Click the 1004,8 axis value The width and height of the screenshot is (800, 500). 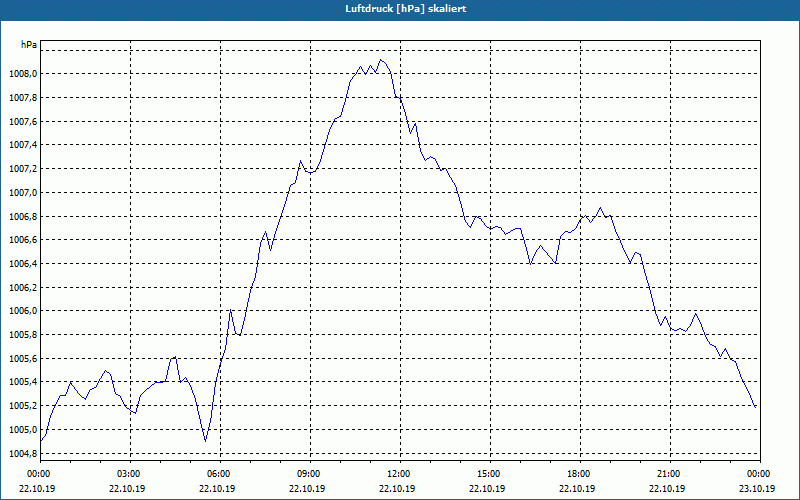click(23, 454)
